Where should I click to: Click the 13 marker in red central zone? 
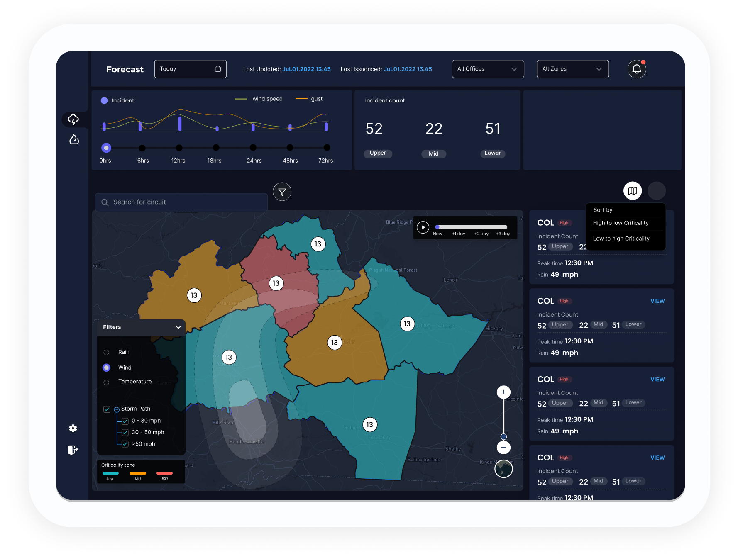(x=276, y=283)
